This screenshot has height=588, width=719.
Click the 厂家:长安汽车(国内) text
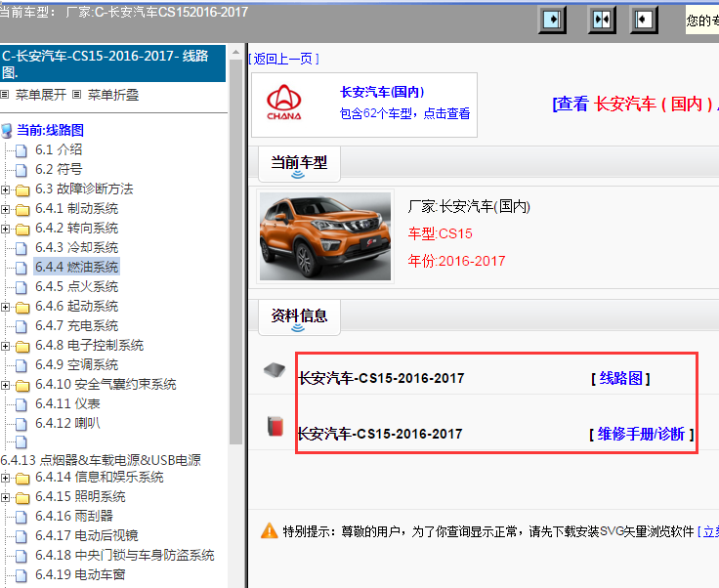469,206
